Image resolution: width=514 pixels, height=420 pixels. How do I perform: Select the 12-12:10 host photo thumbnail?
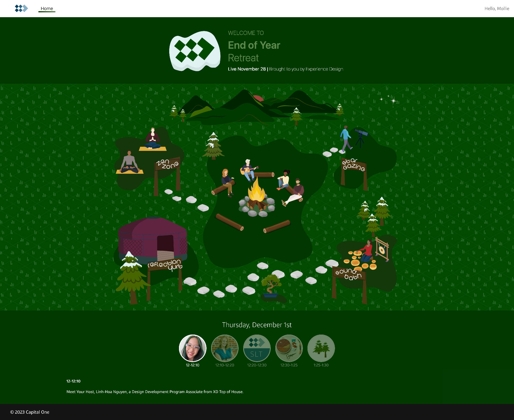pos(193,348)
